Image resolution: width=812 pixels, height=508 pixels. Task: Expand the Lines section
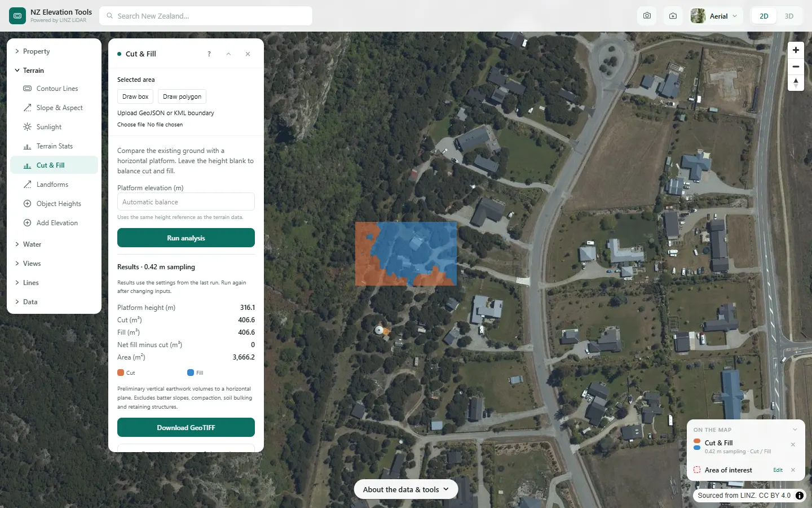tap(54, 283)
